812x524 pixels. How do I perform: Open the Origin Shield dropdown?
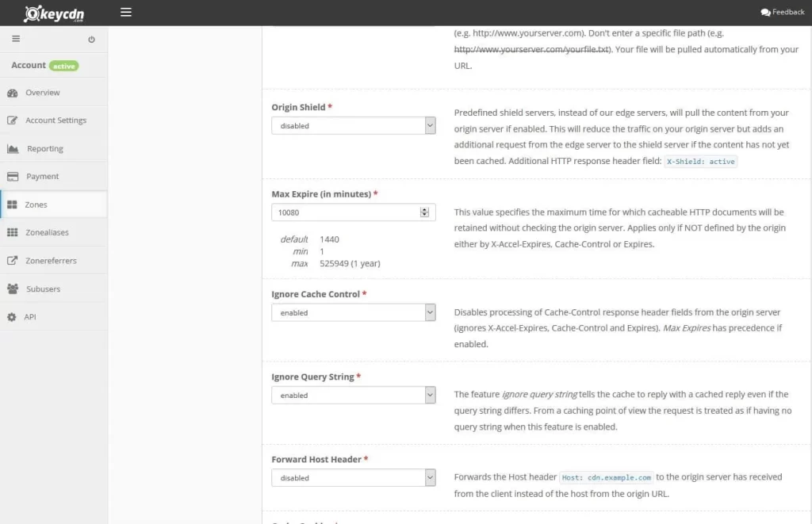(x=353, y=125)
